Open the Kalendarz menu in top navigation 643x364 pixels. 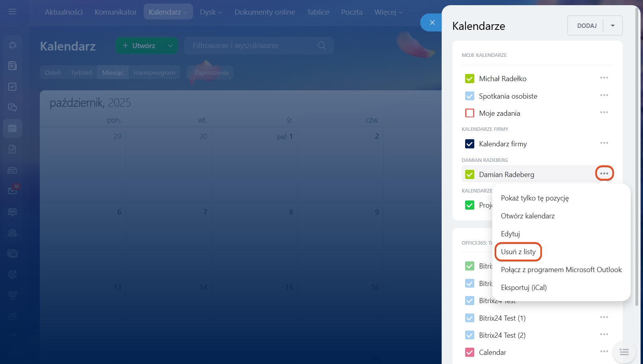pos(168,12)
